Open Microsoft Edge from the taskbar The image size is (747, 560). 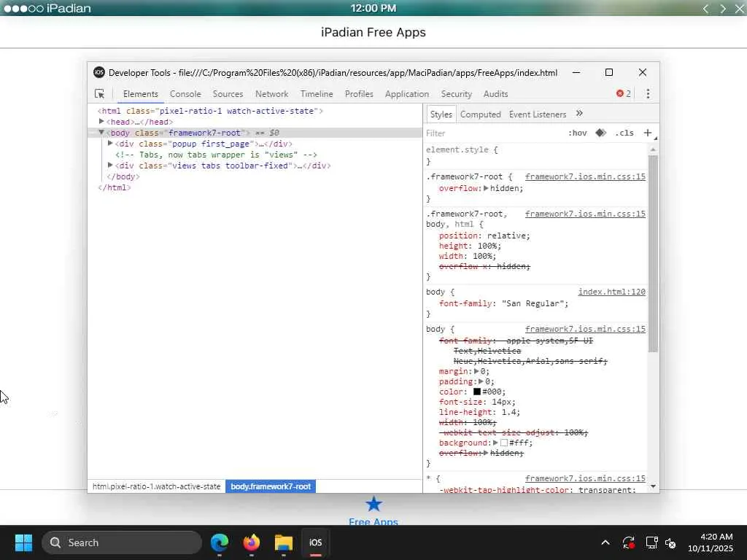point(220,542)
